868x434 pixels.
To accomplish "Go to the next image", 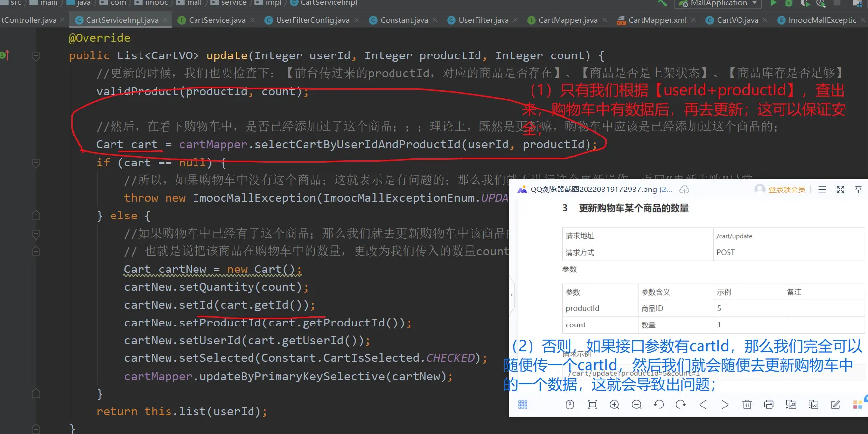I will pyautogui.click(x=725, y=405).
